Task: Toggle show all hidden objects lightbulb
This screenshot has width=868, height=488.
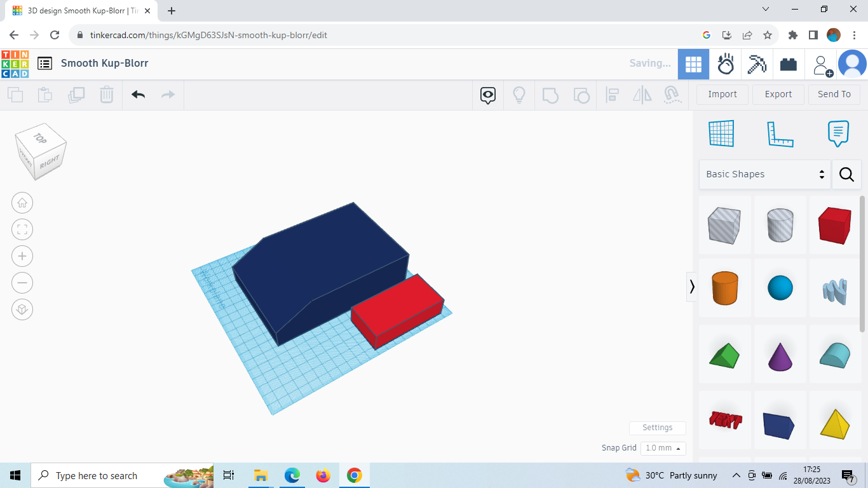Action: click(519, 94)
